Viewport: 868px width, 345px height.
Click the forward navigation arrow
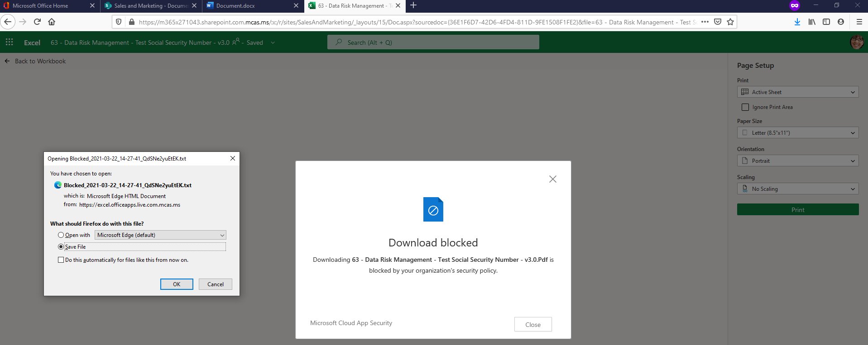tap(23, 22)
